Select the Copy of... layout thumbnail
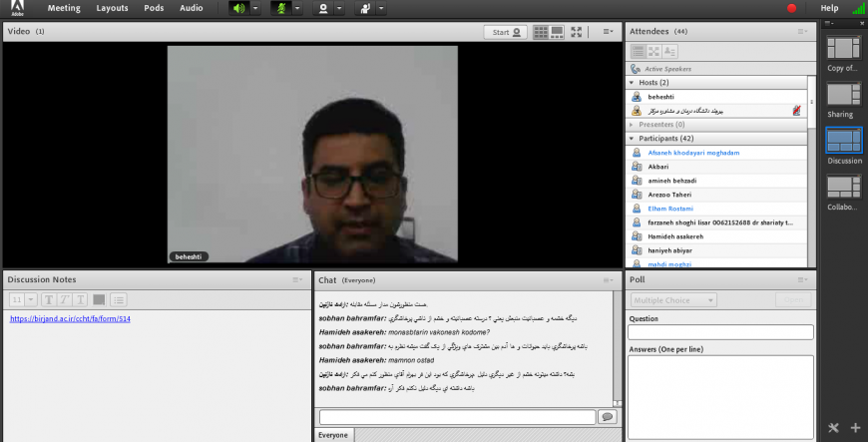 (844, 49)
